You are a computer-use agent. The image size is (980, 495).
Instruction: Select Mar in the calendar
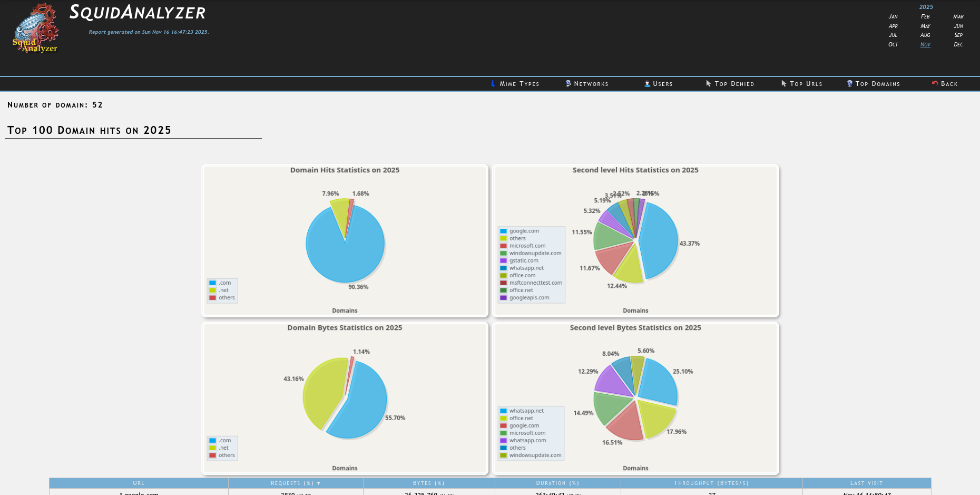tap(958, 17)
